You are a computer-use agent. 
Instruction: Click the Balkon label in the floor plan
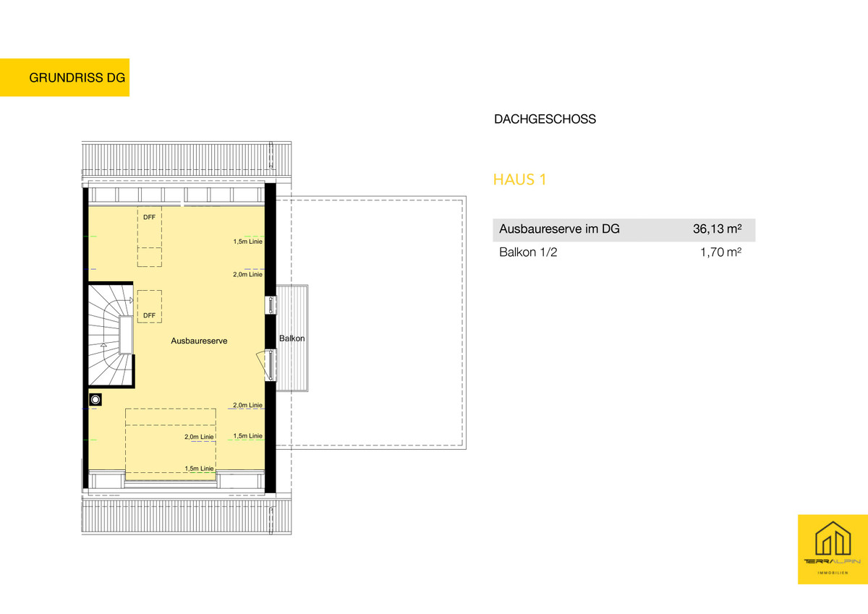pyautogui.click(x=292, y=338)
